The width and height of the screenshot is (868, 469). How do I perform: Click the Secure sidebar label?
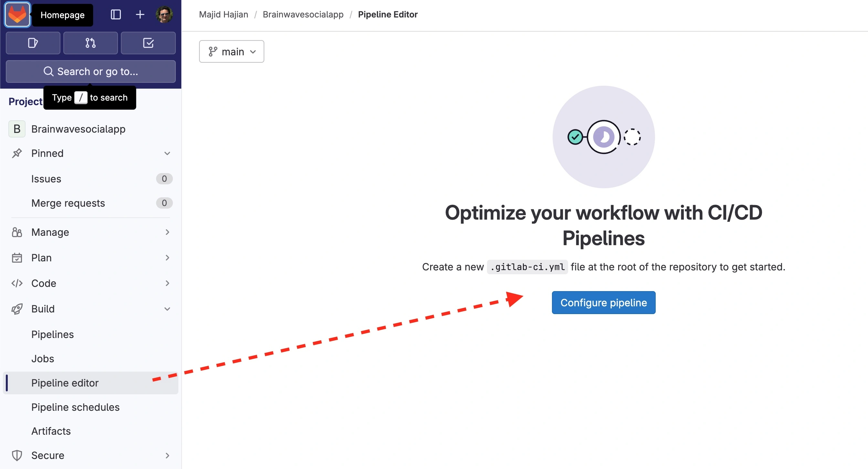coord(48,455)
